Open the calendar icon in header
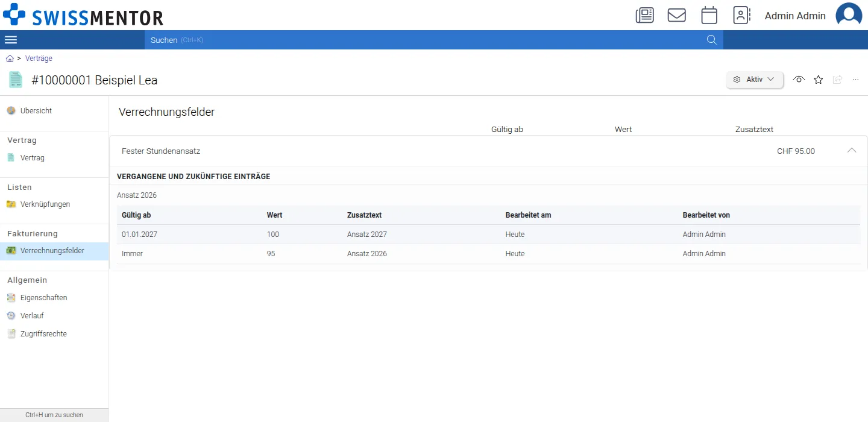 point(709,15)
